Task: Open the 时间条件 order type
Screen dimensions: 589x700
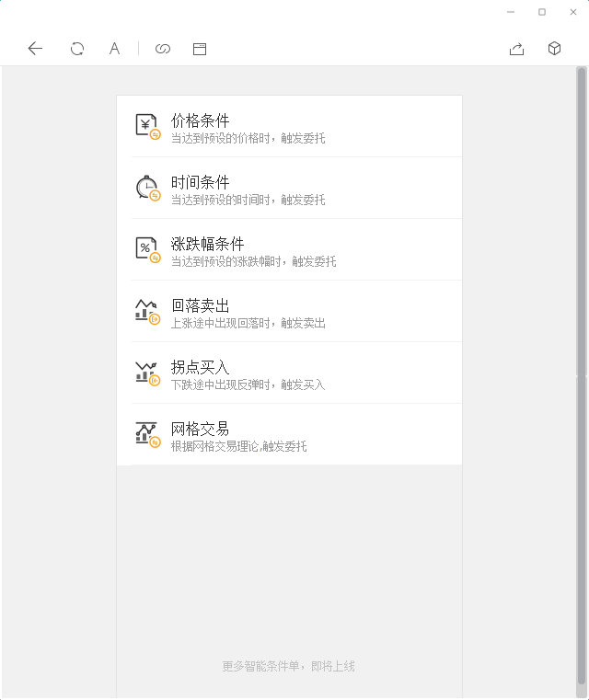Action: pyautogui.click(x=289, y=188)
